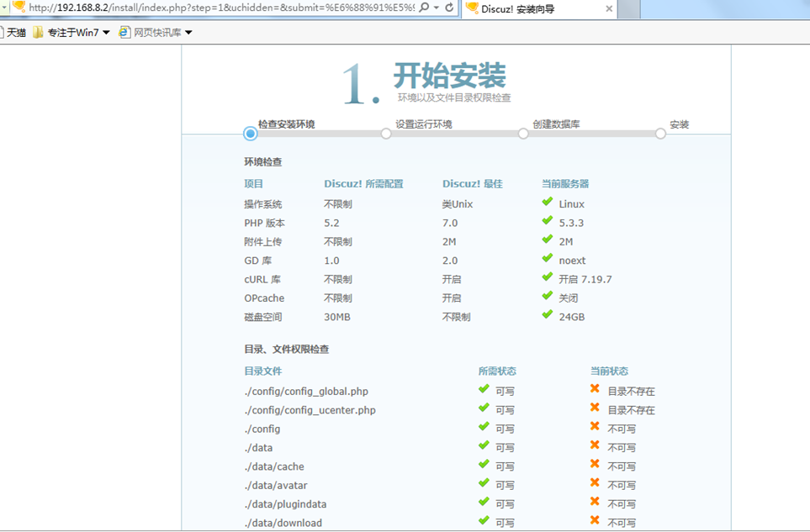Click the green check in ./data/plugindata row

(x=484, y=502)
